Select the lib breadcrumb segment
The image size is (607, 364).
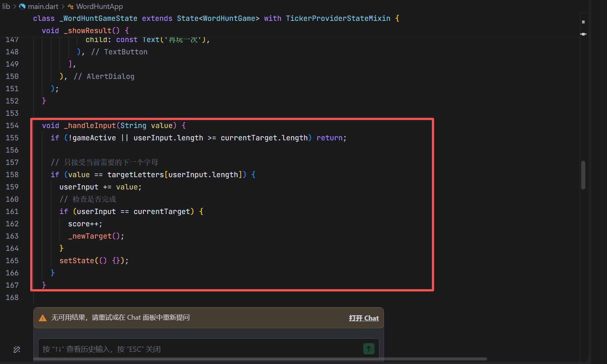(x=6, y=6)
